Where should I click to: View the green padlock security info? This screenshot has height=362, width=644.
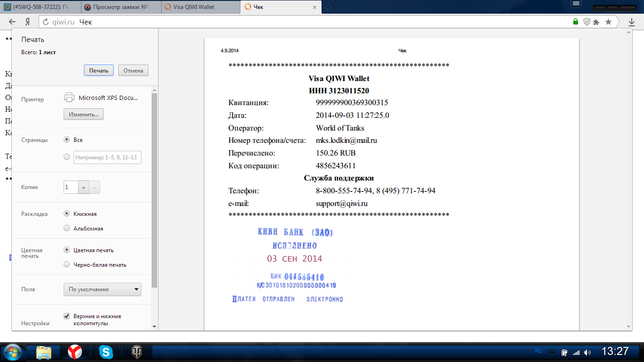pyautogui.click(x=576, y=22)
